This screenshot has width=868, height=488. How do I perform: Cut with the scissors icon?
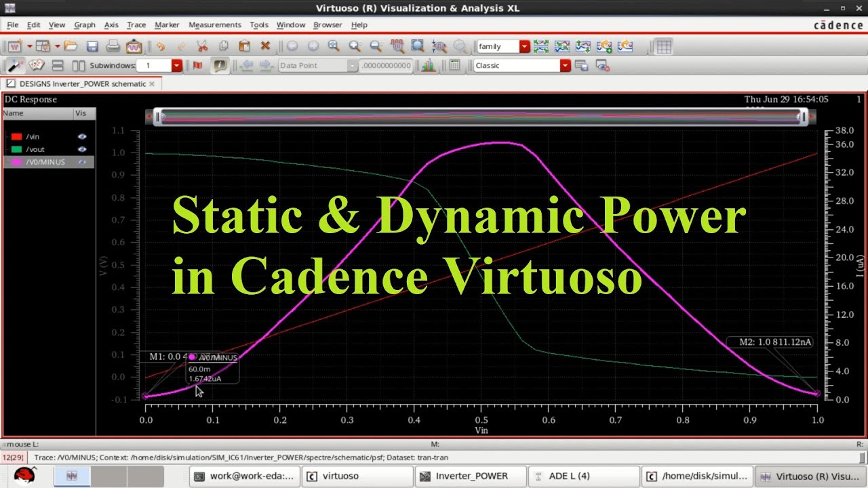[x=202, y=46]
